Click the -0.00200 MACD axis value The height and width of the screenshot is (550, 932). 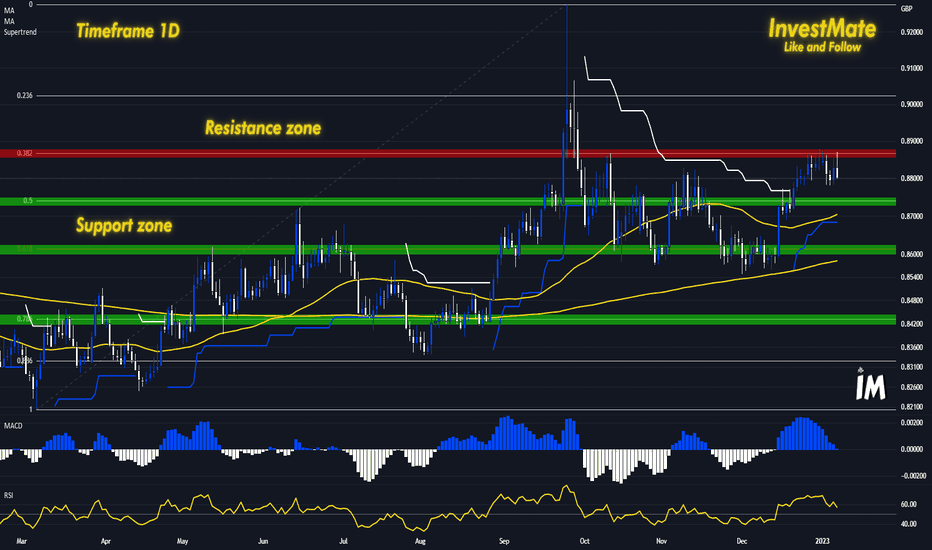tap(911, 476)
